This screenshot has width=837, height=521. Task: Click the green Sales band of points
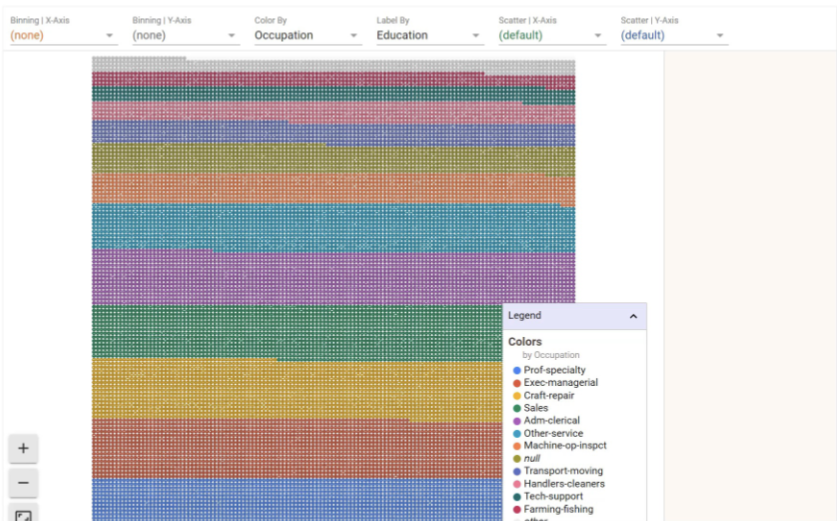pos(297,332)
